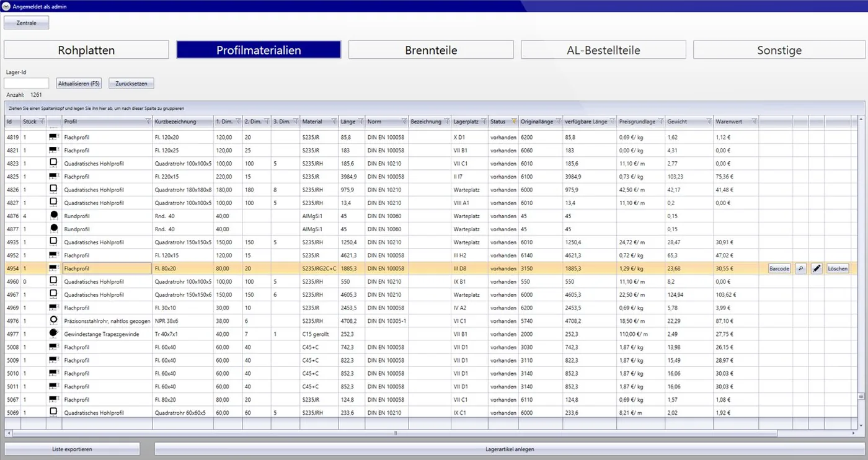Click the round chevron icon beside 'Angemeldet als admin'
Screen dimensions: 868x460
[x=6, y=6]
